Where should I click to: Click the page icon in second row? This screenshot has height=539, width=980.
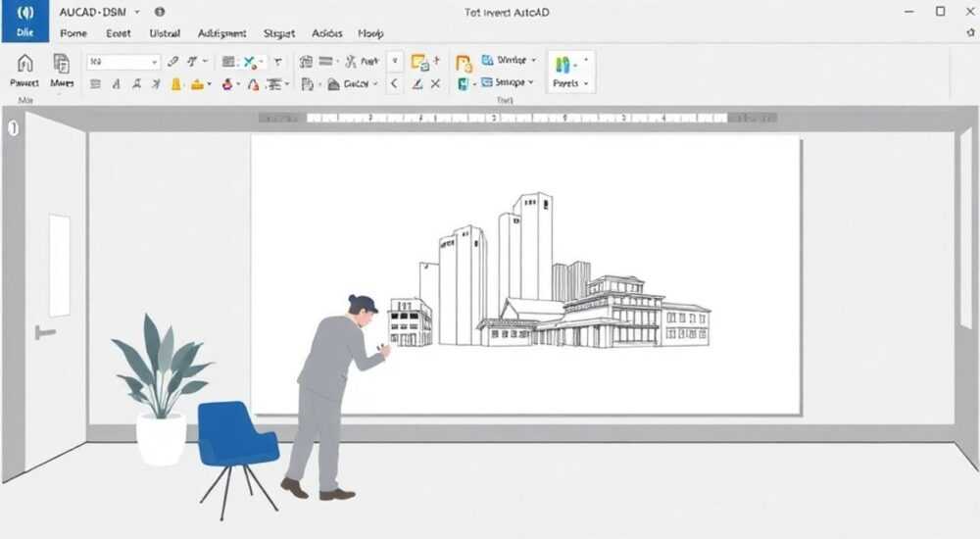[x=307, y=83]
